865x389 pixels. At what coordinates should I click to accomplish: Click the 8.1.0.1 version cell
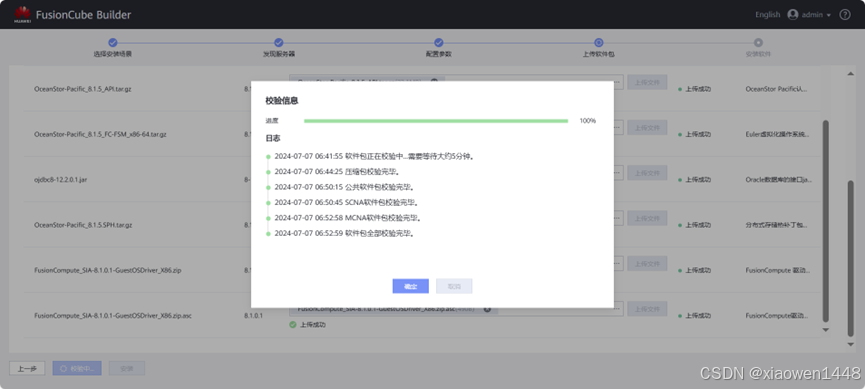pyautogui.click(x=253, y=316)
